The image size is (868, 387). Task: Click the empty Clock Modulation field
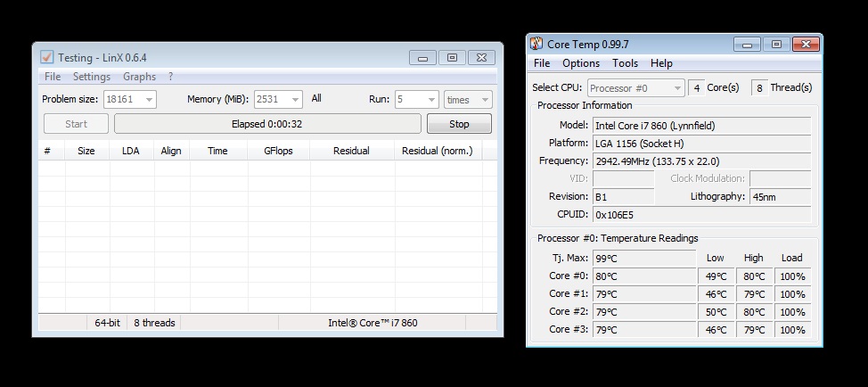[x=781, y=179]
